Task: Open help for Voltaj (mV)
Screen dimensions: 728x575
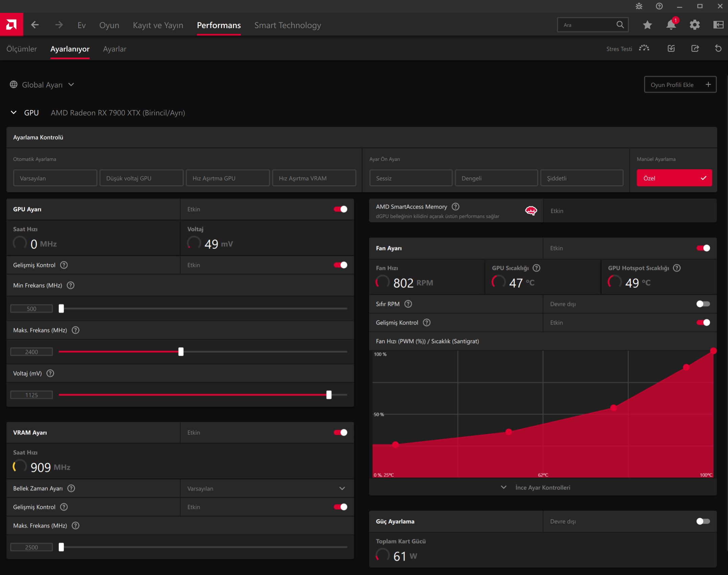Action: pos(50,373)
